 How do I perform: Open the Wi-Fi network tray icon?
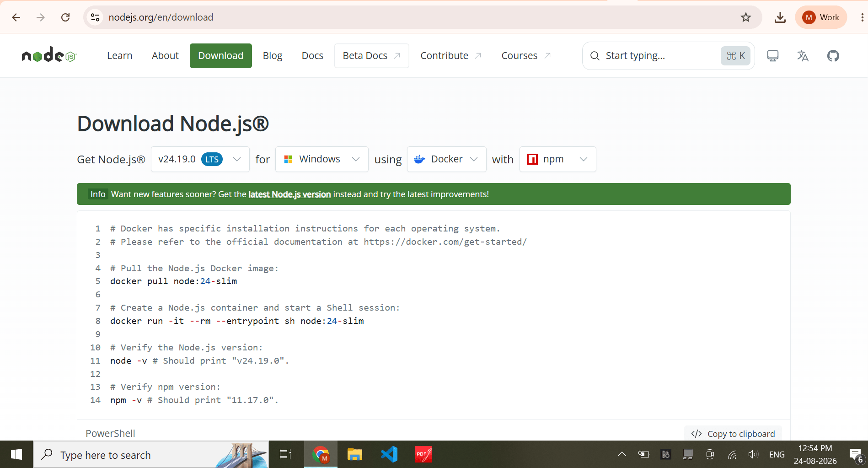[732, 454]
